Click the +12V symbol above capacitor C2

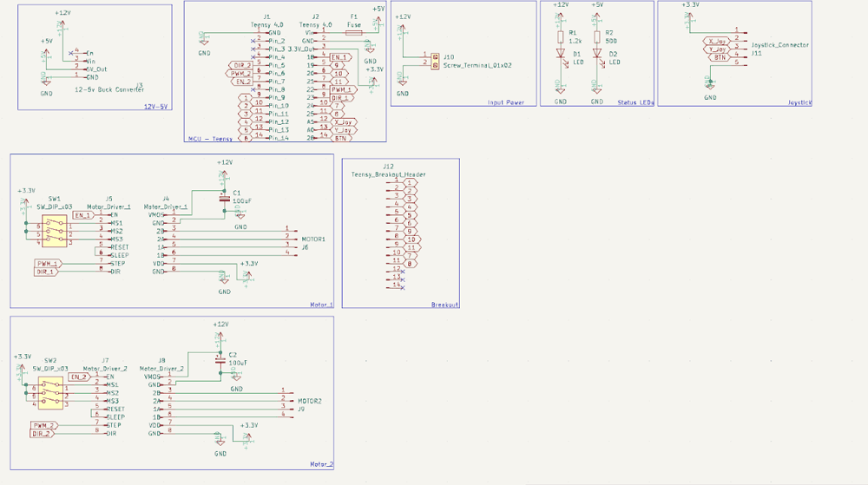tap(220, 338)
